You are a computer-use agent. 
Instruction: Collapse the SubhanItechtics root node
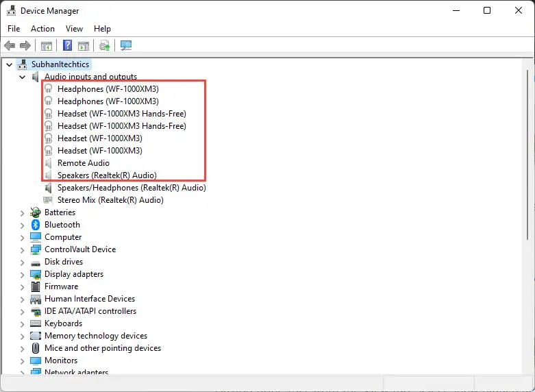click(x=9, y=64)
